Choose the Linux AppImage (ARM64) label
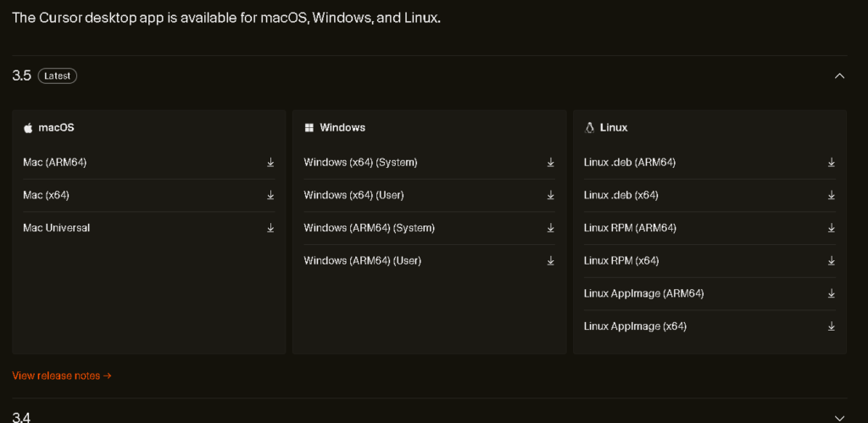Image resolution: width=868 pixels, height=423 pixels. [644, 293]
